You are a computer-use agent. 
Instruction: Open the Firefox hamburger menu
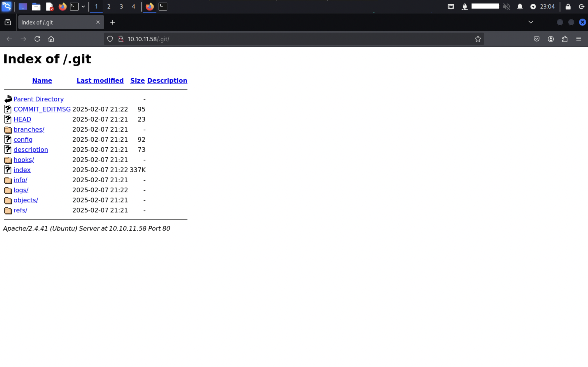point(578,39)
